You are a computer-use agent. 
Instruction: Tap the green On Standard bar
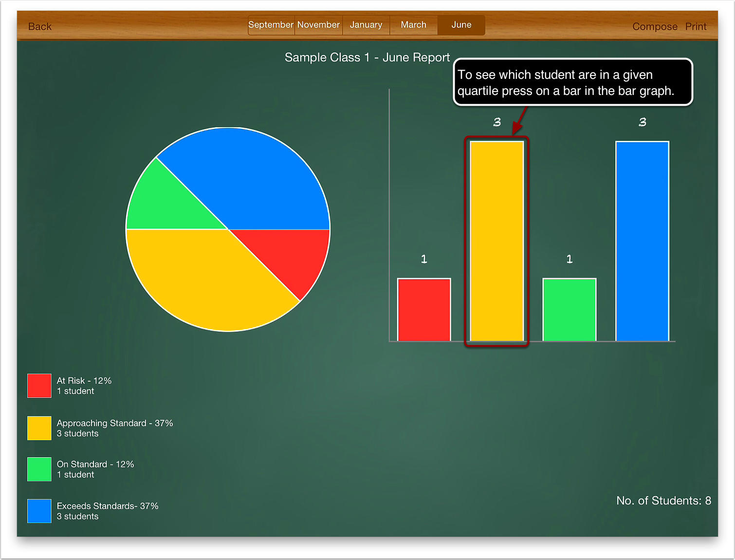click(570, 310)
